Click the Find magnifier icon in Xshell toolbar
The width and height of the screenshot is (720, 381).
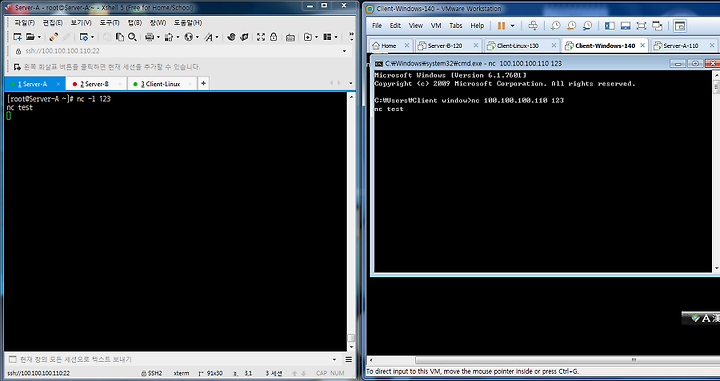coord(132,37)
